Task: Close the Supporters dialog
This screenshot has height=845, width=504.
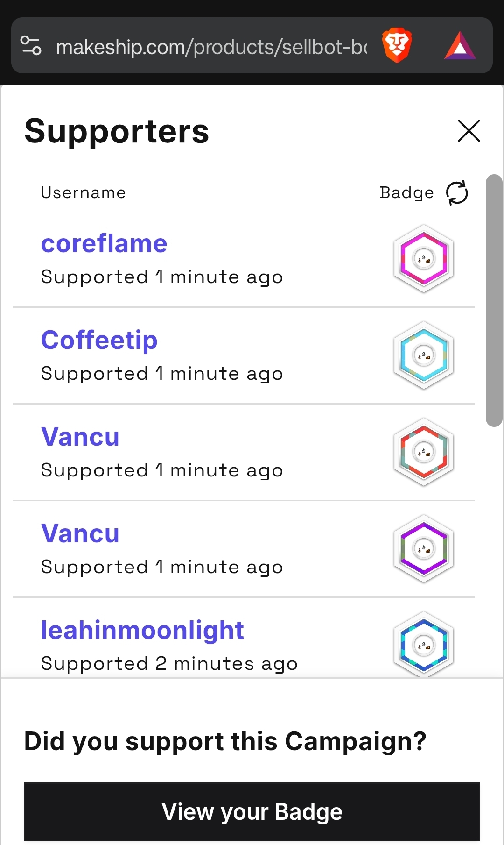Action: [x=469, y=131]
